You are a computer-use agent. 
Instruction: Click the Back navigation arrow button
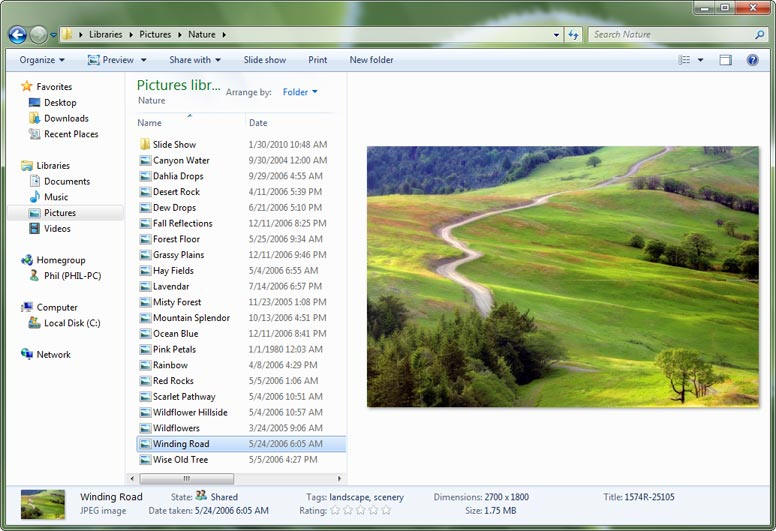[x=17, y=35]
